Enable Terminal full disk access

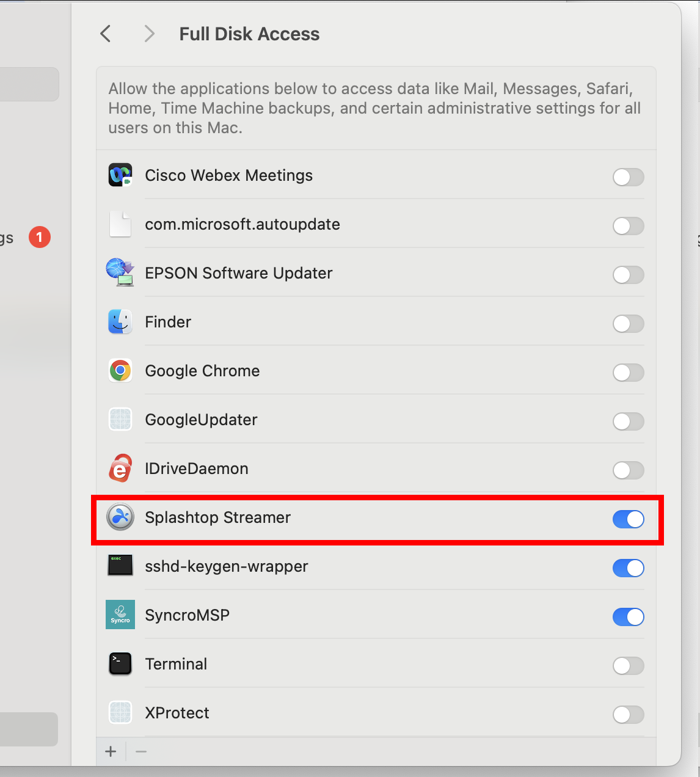(629, 666)
